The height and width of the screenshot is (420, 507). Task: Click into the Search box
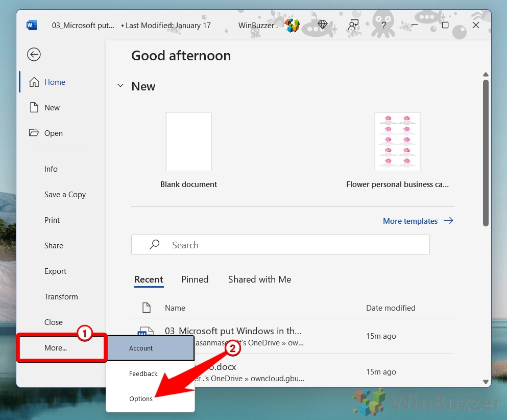click(280, 245)
